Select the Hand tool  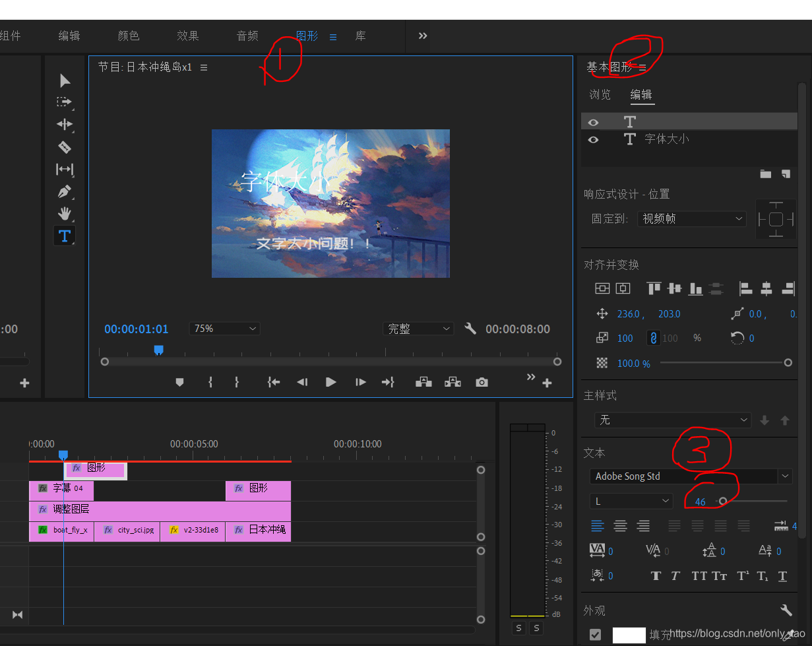coord(65,213)
